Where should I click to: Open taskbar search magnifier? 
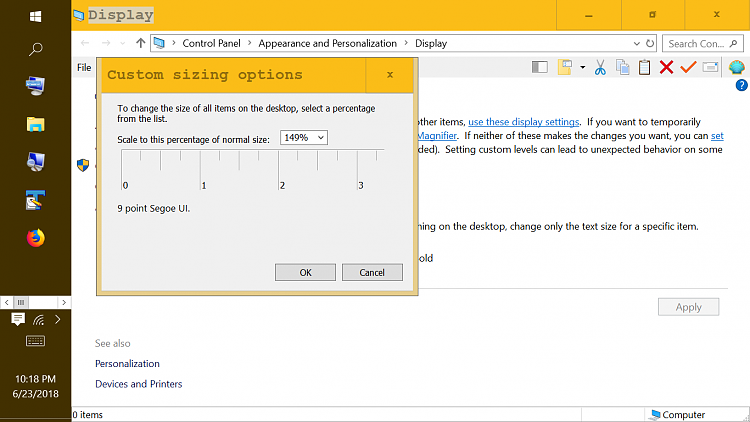35,49
